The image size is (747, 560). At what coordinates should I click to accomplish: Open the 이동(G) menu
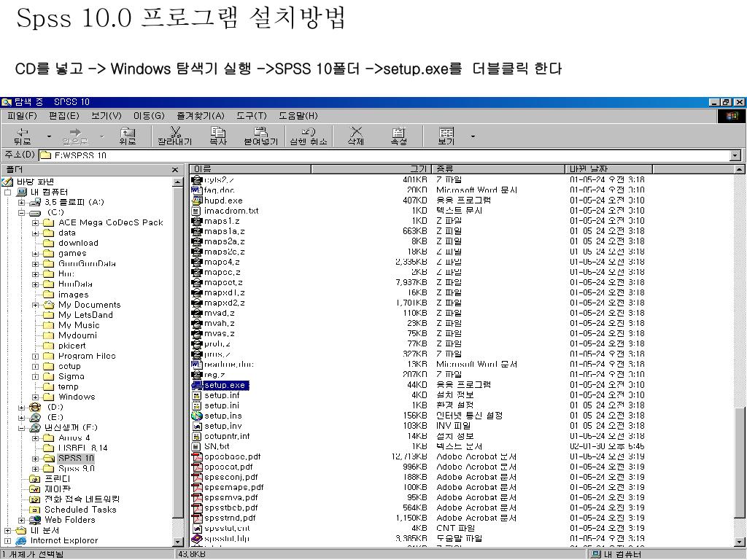click(x=149, y=116)
